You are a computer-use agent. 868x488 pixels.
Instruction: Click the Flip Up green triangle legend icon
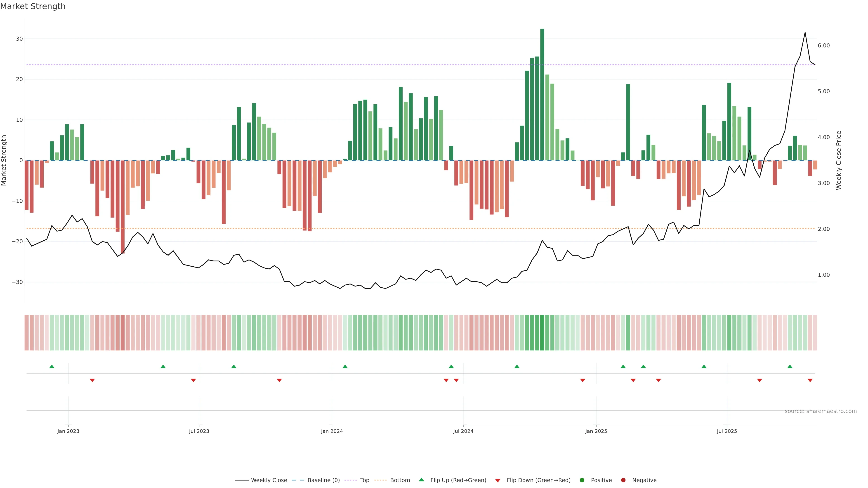[421, 480]
